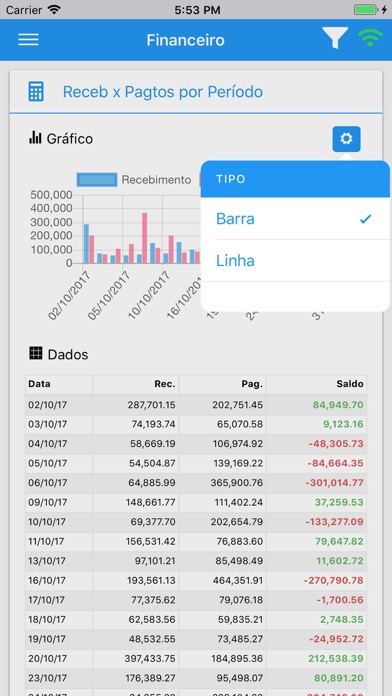392x696 pixels.
Task: Click the Pag. column header
Action: [x=223, y=384]
